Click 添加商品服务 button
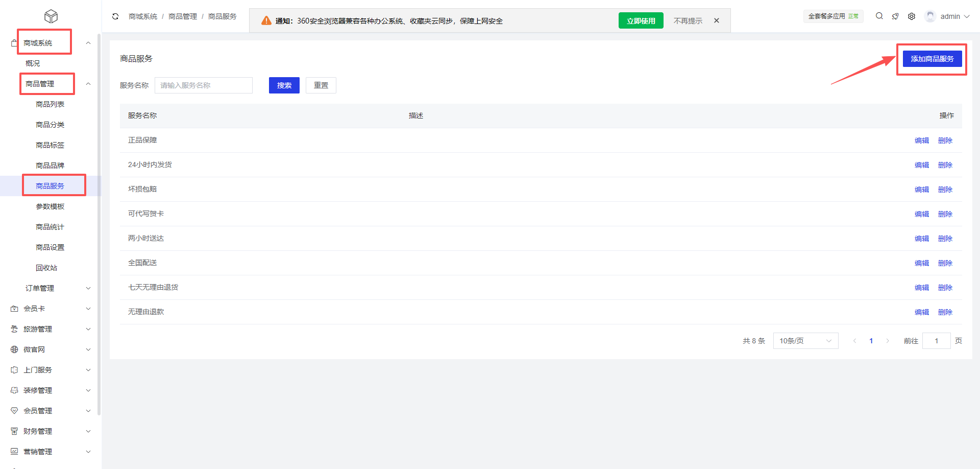This screenshot has height=469, width=980. [932, 59]
